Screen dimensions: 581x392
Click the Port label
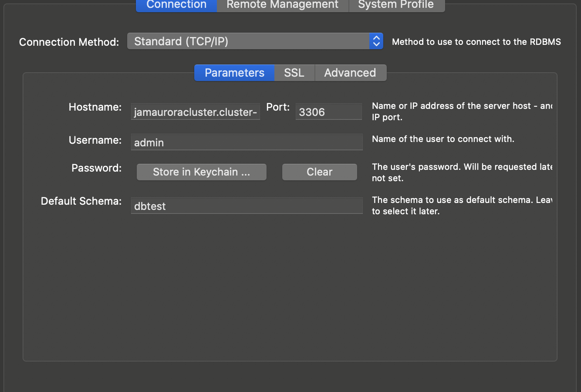278,107
